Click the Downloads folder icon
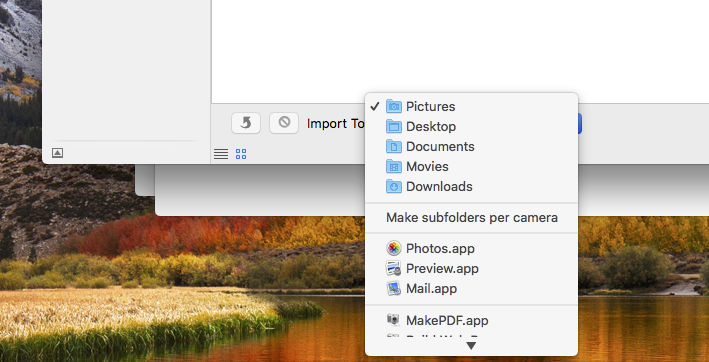709x362 pixels. (394, 186)
